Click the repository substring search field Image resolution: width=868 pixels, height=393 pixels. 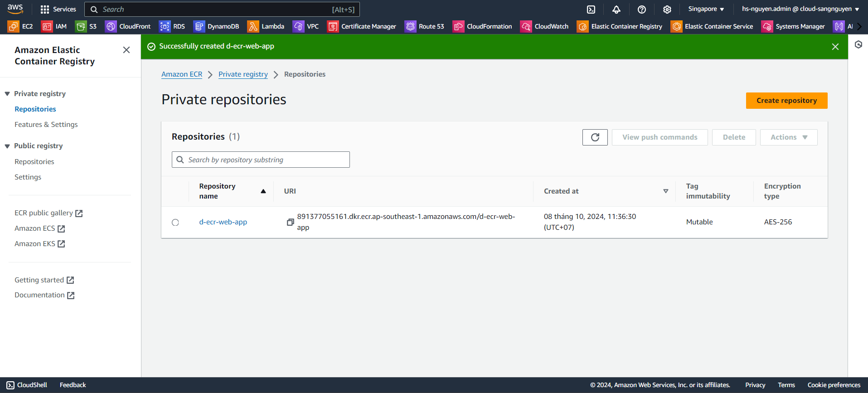pyautogui.click(x=261, y=160)
